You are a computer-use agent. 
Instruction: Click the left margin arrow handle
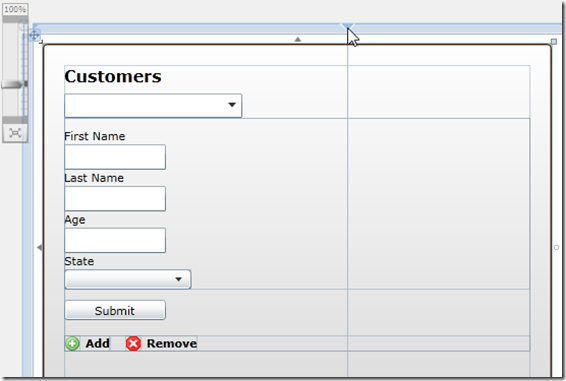point(39,247)
